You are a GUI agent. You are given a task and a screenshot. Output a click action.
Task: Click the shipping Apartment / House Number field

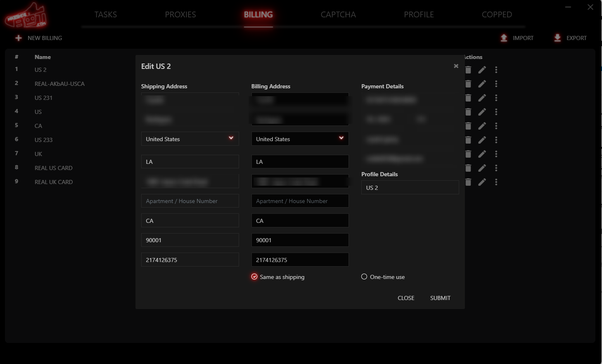point(190,201)
